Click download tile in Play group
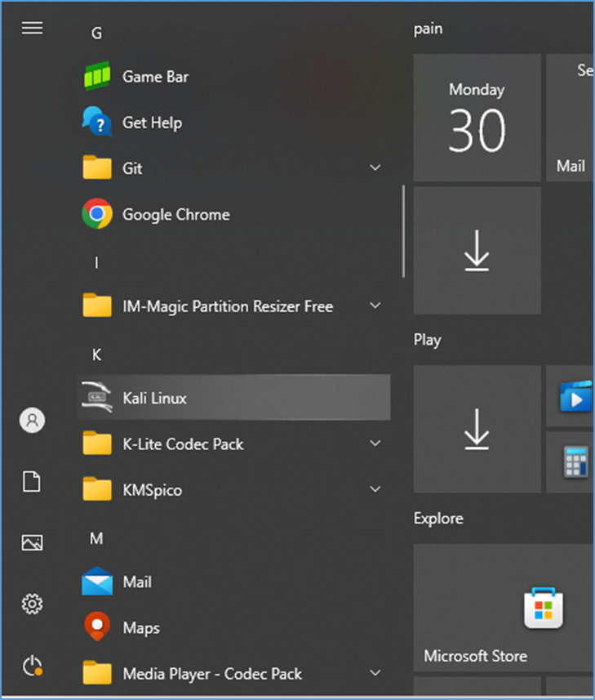This screenshot has height=700, width=595. [x=477, y=429]
